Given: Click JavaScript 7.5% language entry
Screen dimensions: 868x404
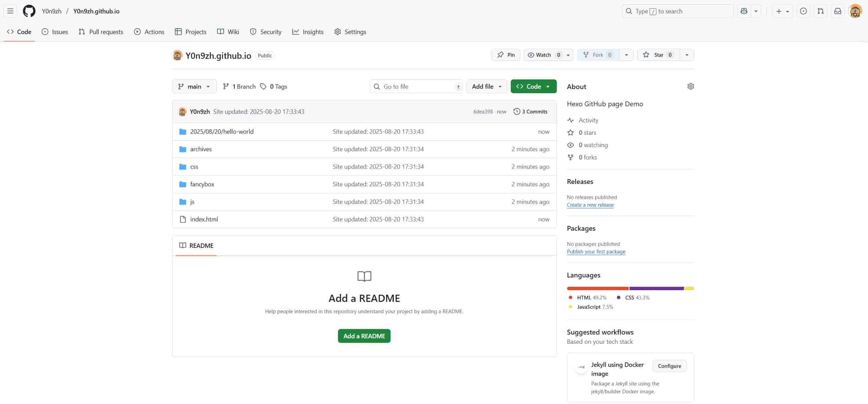Looking at the screenshot, I should pyautogui.click(x=590, y=307).
